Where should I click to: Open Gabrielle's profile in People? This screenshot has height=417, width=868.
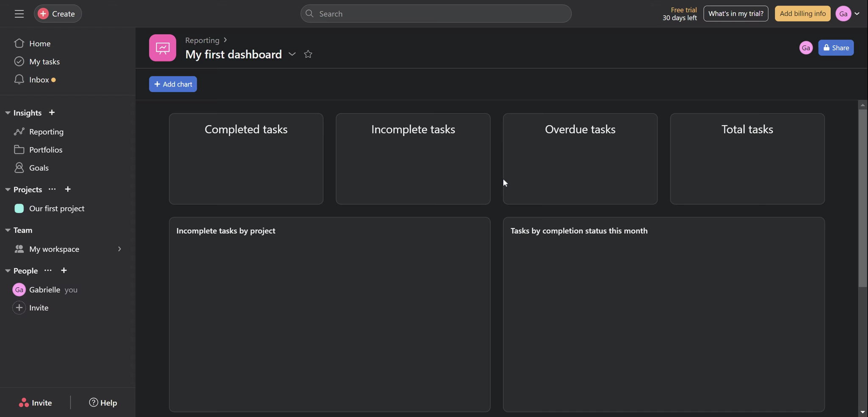click(44, 290)
